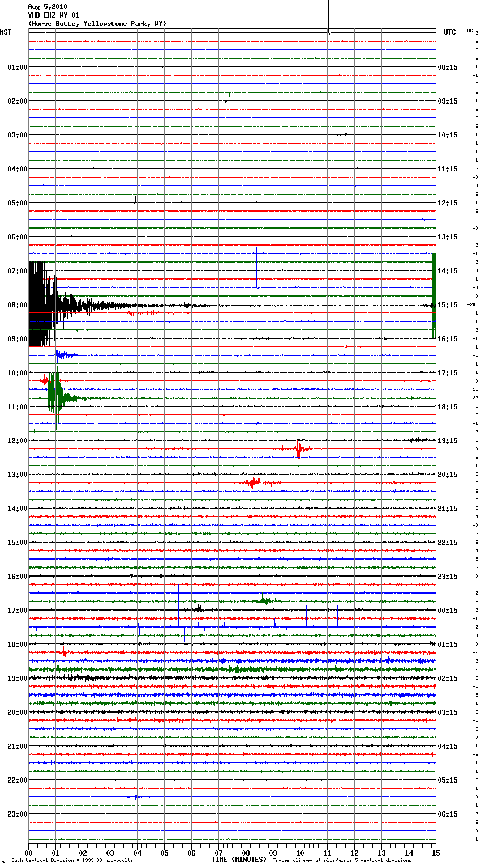Select the MST time label "03:00"
This screenshot has height=868, width=481.
pos(18,135)
